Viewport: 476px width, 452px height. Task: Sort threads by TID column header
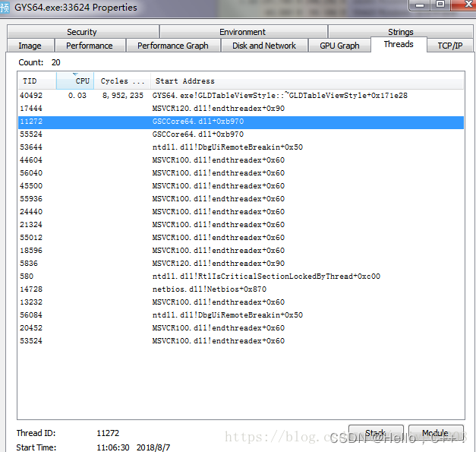coord(36,81)
